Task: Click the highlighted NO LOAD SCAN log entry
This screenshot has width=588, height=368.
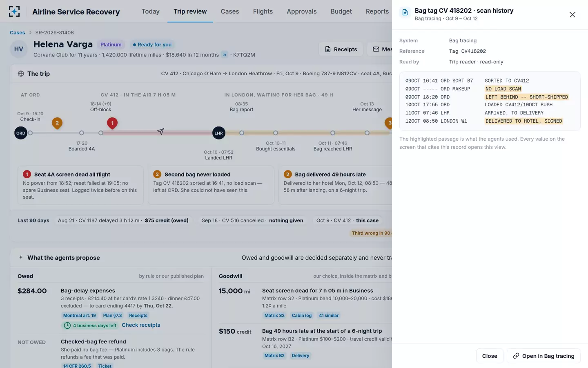Action: (x=503, y=89)
